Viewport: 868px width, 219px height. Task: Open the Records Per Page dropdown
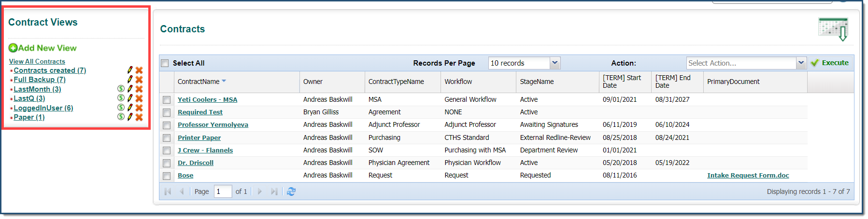point(555,63)
